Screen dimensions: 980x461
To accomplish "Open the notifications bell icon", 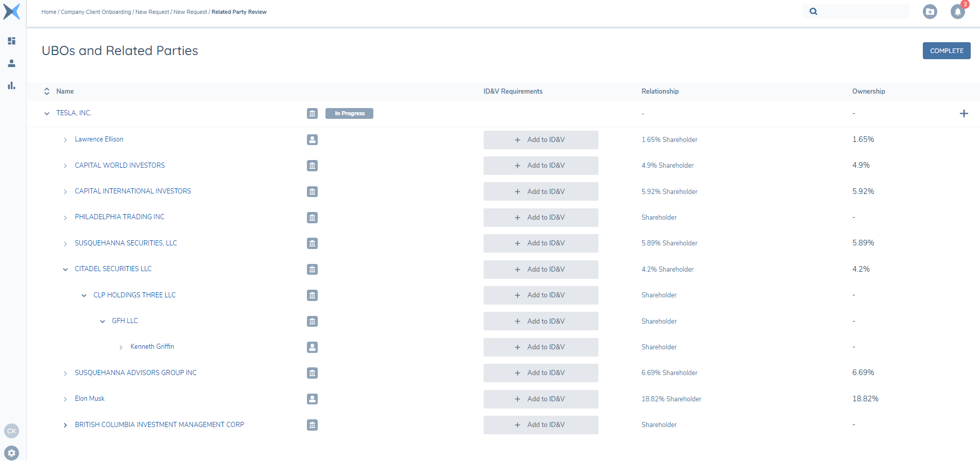I will [957, 12].
